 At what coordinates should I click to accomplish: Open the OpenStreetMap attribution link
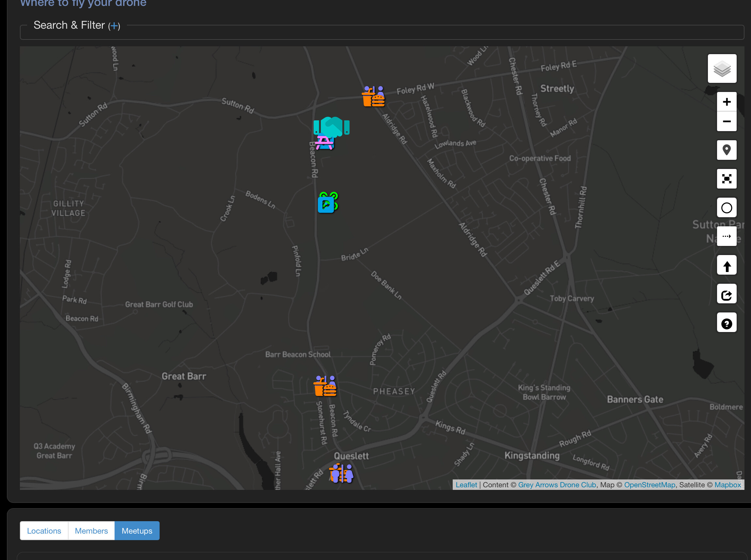[x=649, y=485]
